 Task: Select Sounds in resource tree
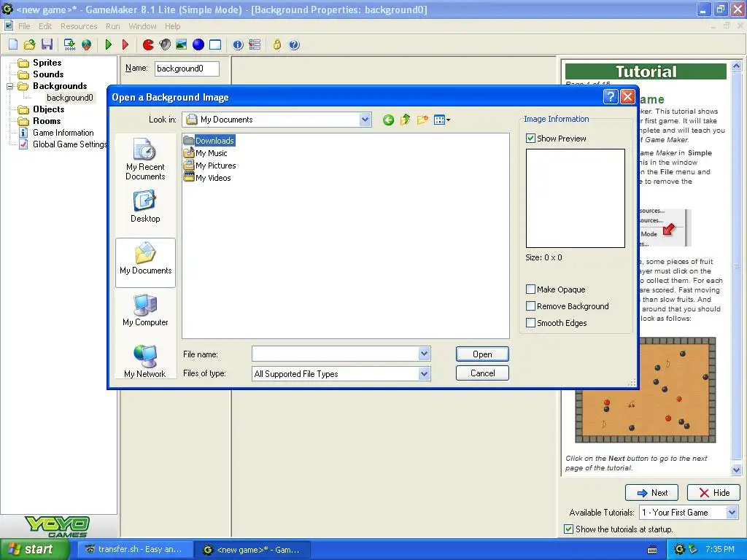tap(48, 74)
